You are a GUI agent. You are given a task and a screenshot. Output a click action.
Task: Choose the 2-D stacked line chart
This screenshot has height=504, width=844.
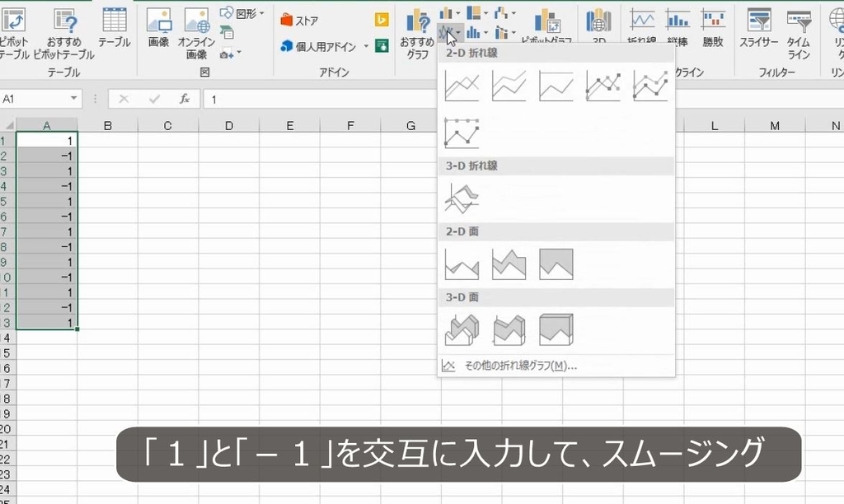[x=509, y=86]
